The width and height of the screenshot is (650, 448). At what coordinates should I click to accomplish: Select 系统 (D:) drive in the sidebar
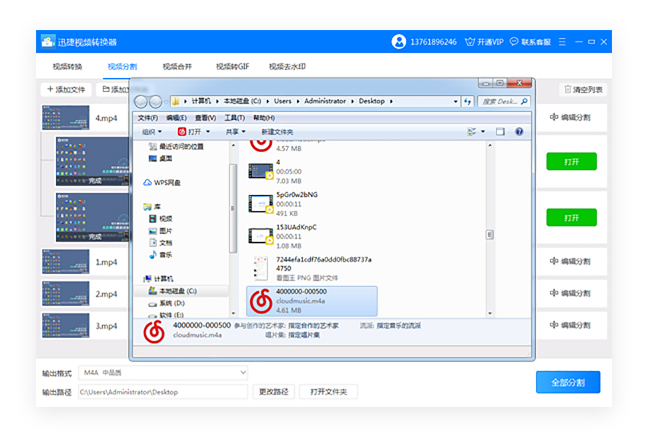[166, 303]
